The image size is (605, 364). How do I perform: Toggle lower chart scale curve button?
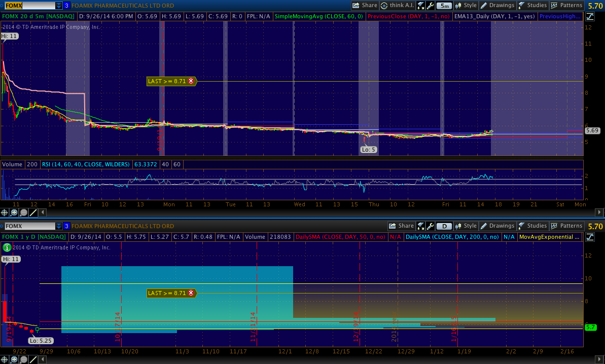tap(590, 237)
